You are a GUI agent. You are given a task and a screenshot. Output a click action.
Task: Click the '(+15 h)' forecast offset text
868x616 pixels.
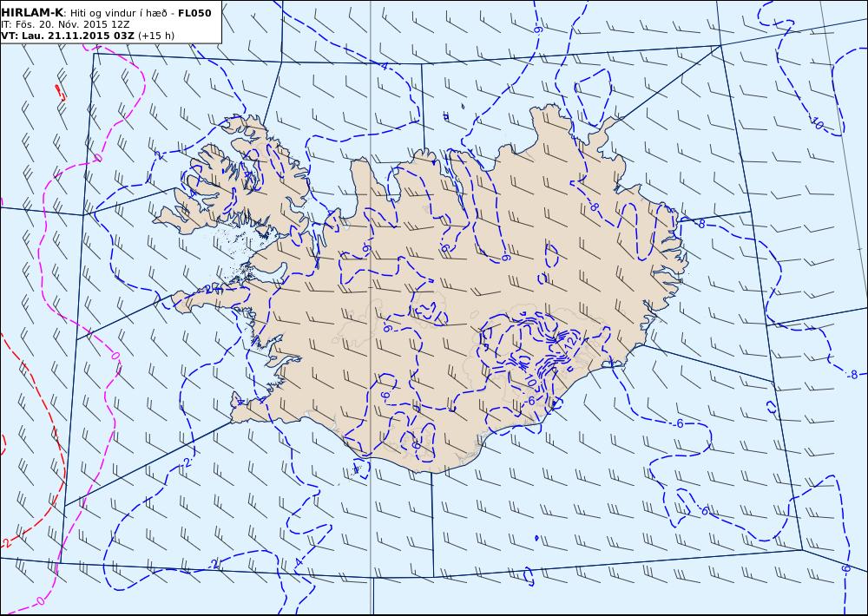156,36
